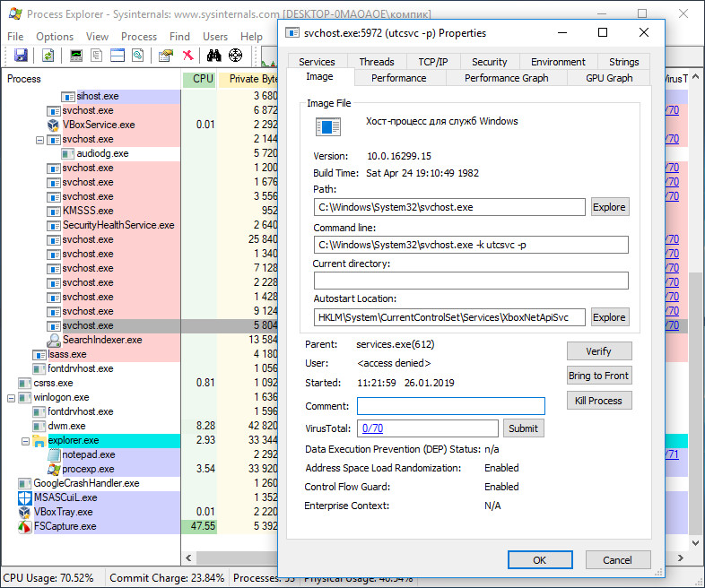Click the SearchIndexer.exe magnifier icon
This screenshot has width=705, height=588.
click(x=54, y=340)
